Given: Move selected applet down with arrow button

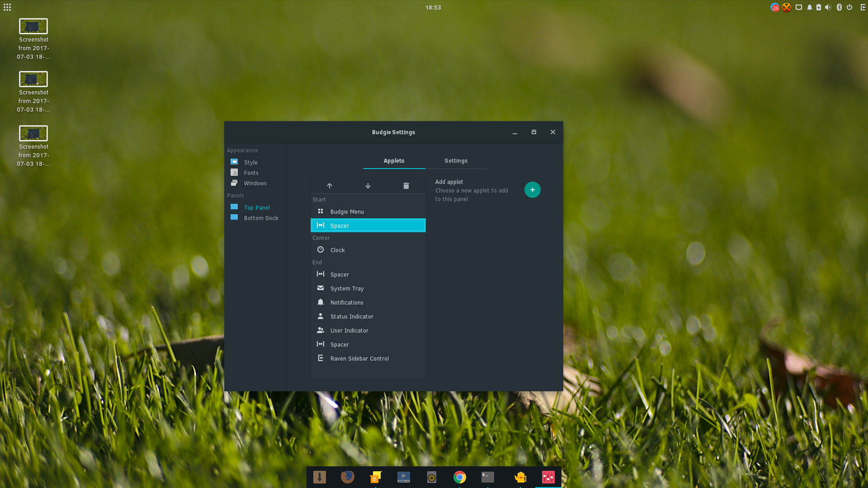Looking at the screenshot, I should point(368,186).
